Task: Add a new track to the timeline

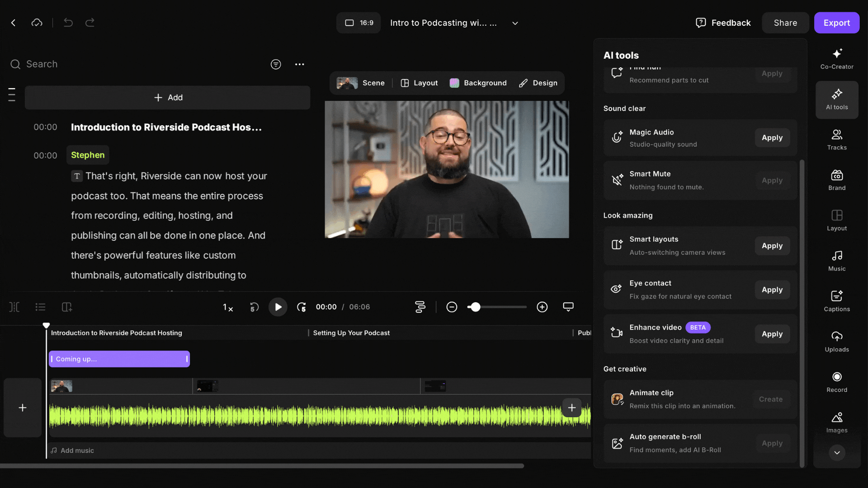Action: tap(23, 408)
